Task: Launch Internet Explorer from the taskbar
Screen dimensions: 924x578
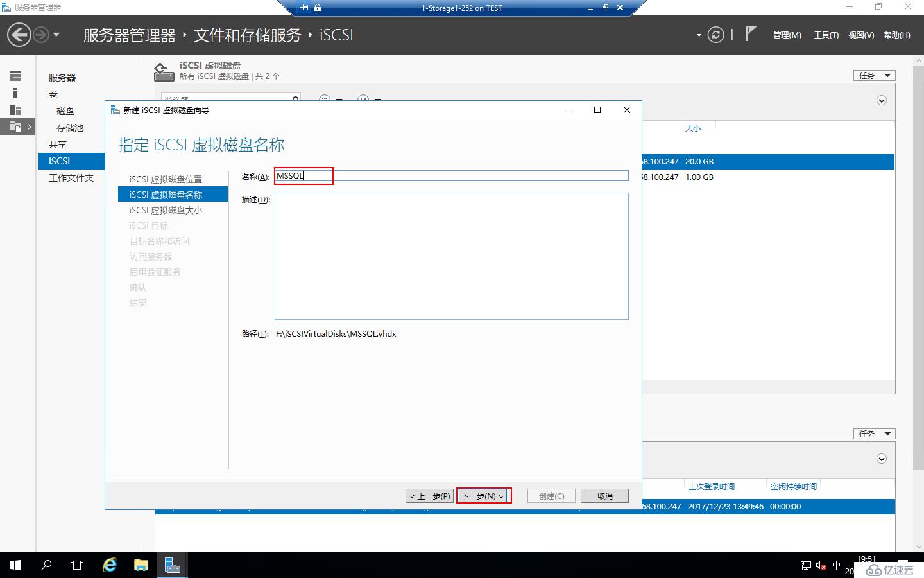Action: coord(110,565)
